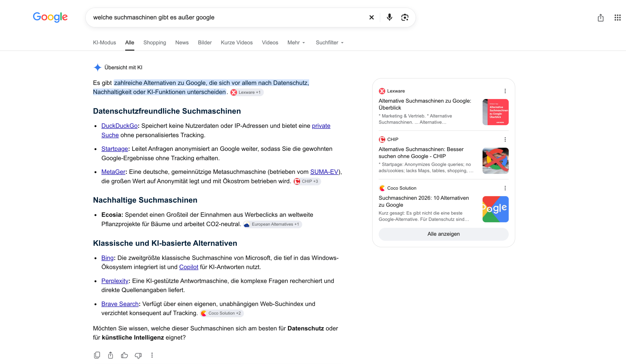This screenshot has height=364, width=626.
Task: Give thumbs down to AI overview
Action: point(138,355)
